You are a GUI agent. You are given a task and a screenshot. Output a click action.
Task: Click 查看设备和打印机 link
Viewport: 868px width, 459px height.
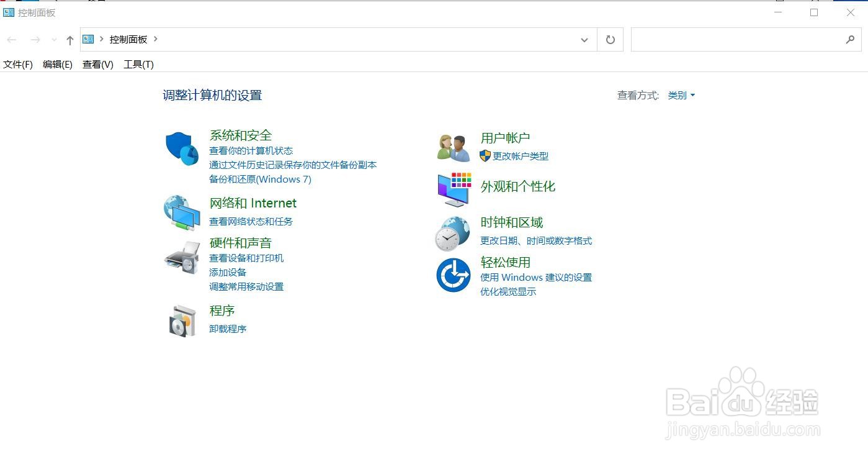[246, 258]
